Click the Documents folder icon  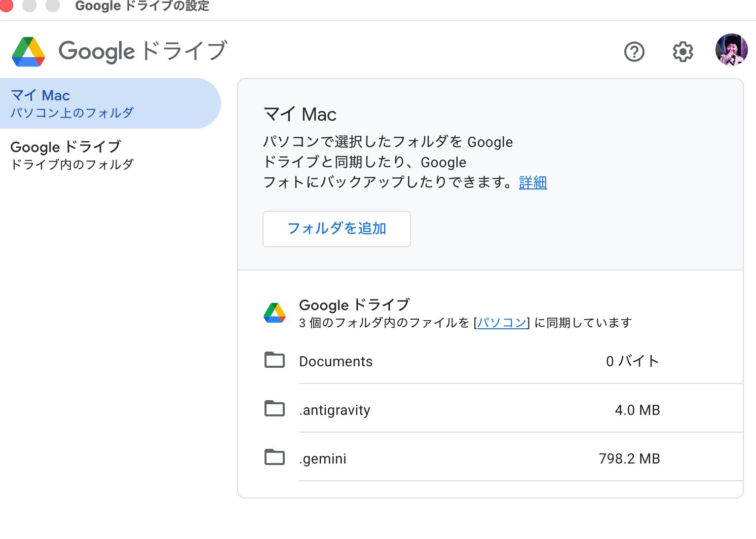tap(275, 360)
